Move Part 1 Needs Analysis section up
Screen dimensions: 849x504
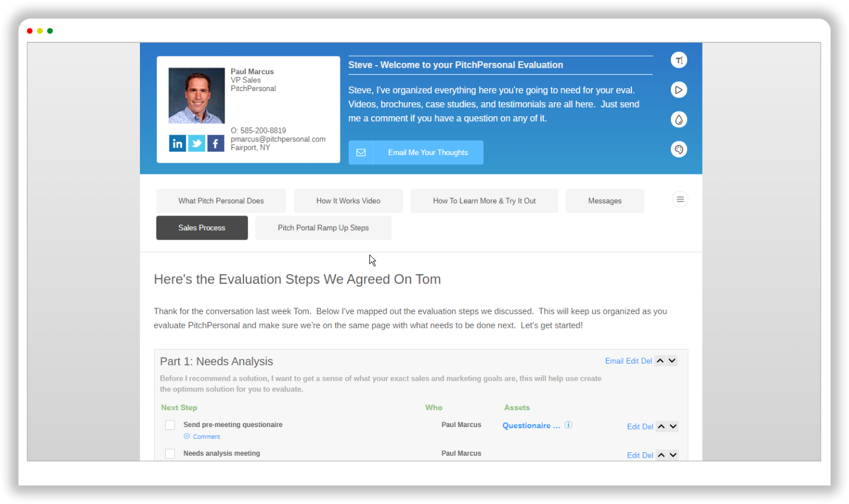point(660,361)
